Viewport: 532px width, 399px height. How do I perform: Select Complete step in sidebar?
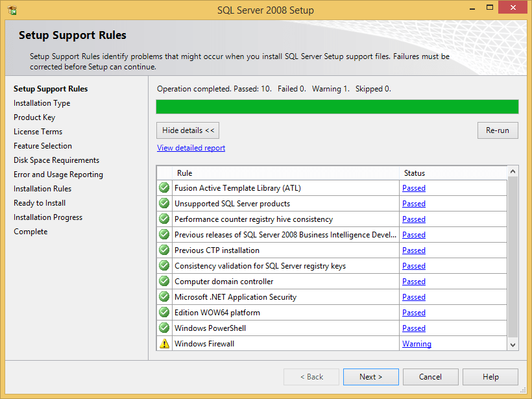pos(30,232)
